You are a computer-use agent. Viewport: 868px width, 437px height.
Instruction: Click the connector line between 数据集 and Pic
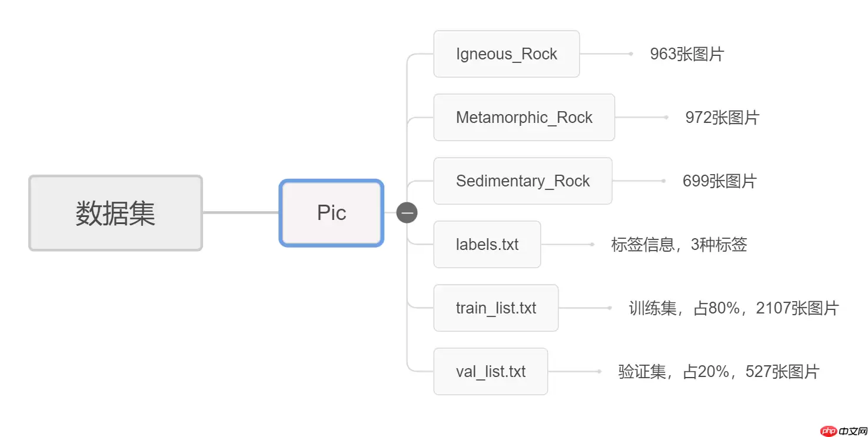[241, 212]
